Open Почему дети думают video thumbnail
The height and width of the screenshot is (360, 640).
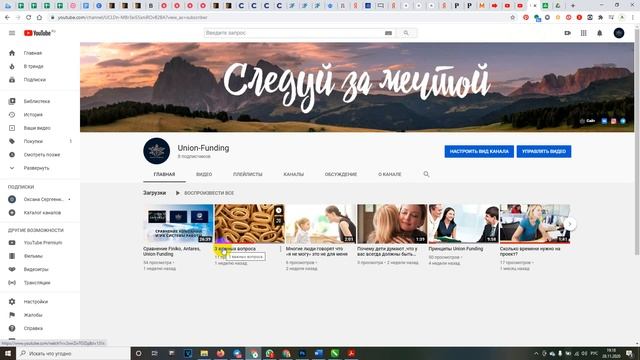(392, 224)
